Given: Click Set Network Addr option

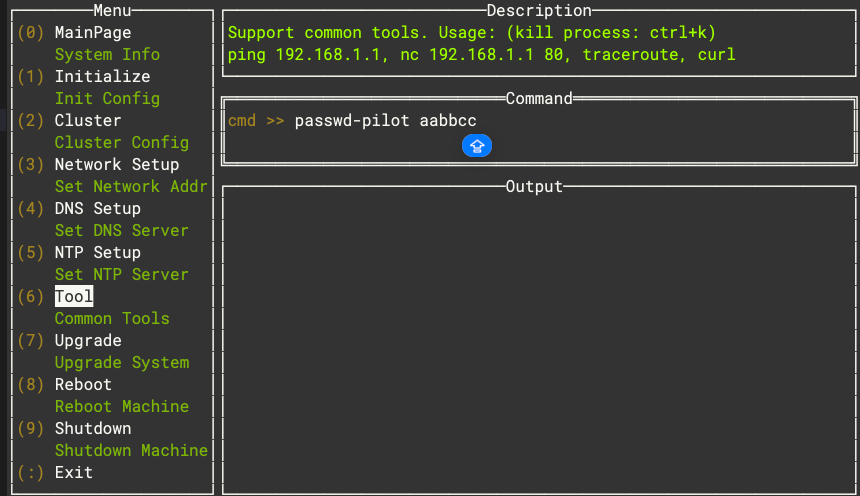Looking at the screenshot, I should [x=131, y=186].
